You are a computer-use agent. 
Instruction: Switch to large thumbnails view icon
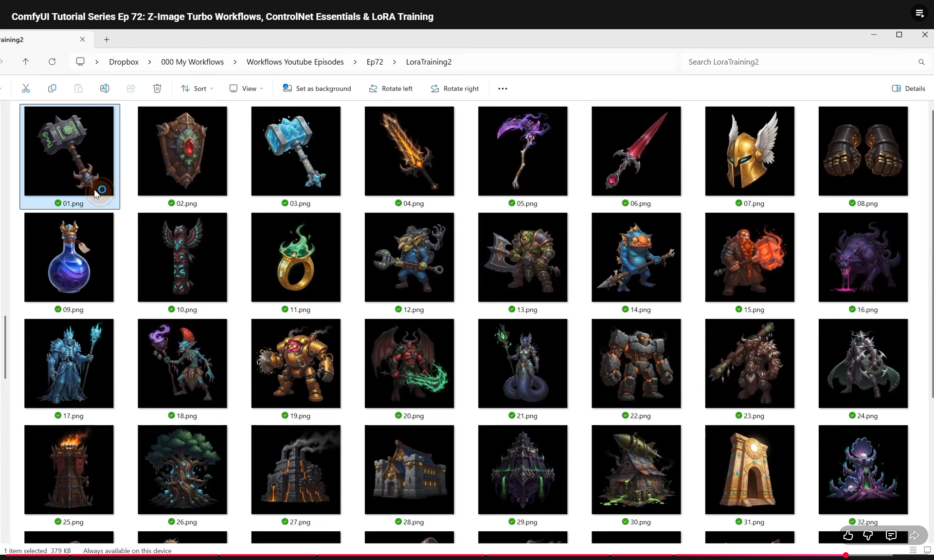coord(927,550)
